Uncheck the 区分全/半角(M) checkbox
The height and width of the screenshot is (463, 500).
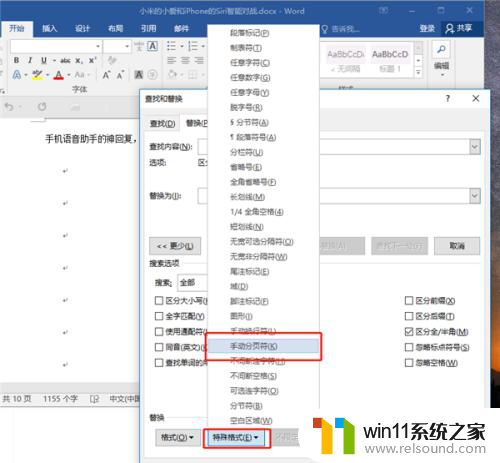409,331
